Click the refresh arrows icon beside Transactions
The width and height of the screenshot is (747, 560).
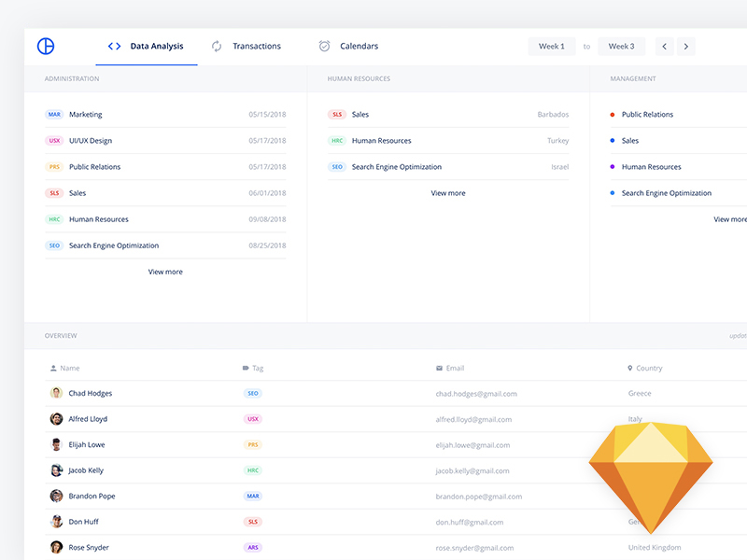click(217, 46)
